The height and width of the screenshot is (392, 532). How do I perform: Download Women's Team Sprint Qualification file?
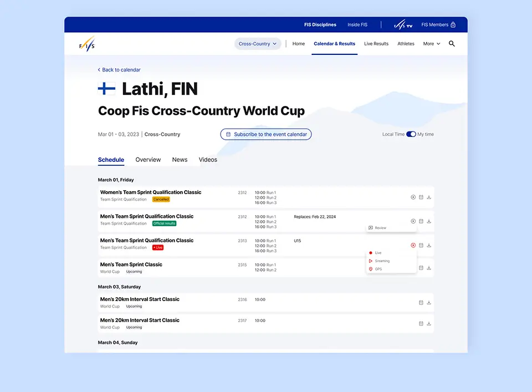(429, 197)
